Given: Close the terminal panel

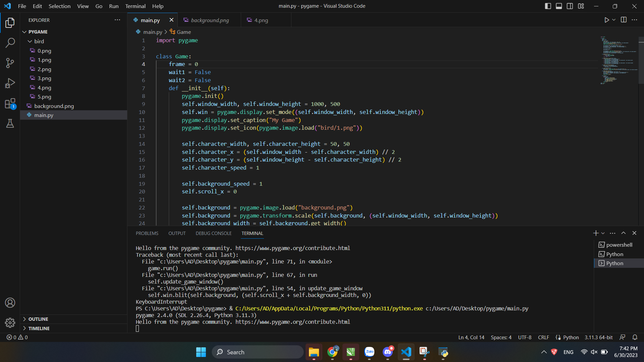Looking at the screenshot, I should coord(634,233).
